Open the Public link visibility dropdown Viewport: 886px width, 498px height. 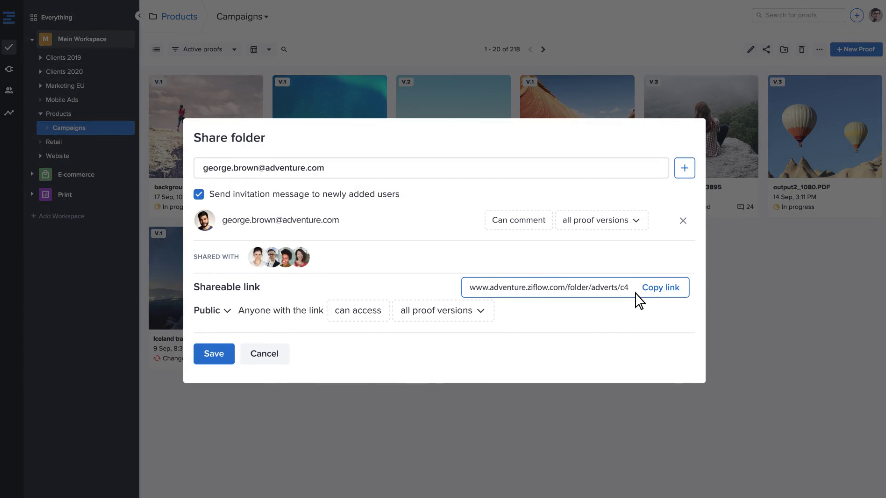(212, 311)
